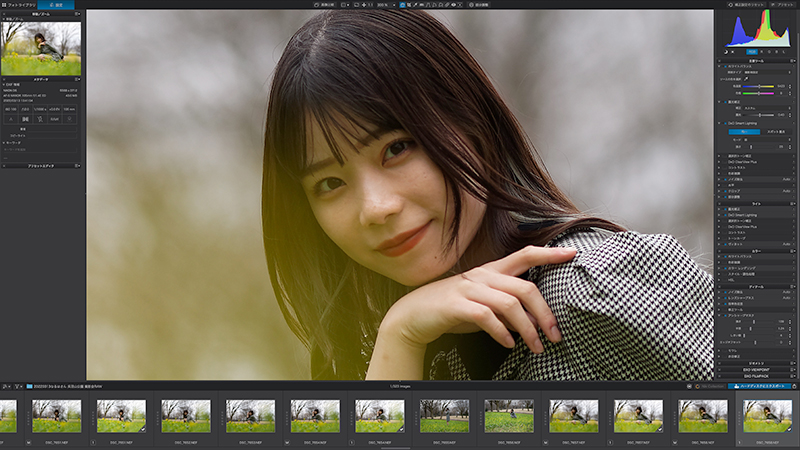Expand the コントラスト section in 主要ツール

[719, 167]
